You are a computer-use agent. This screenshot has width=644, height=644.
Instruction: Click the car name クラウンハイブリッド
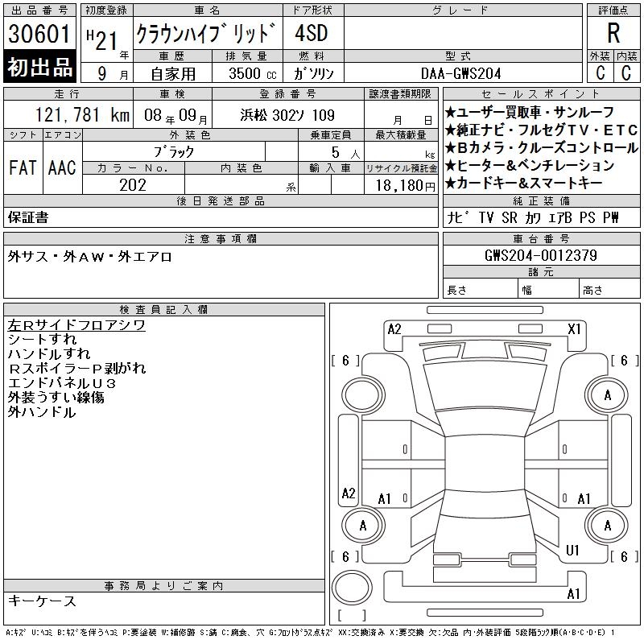[x=206, y=33]
